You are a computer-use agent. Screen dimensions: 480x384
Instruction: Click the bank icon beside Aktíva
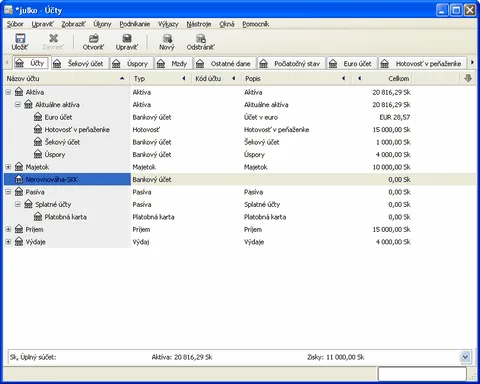[x=19, y=92]
